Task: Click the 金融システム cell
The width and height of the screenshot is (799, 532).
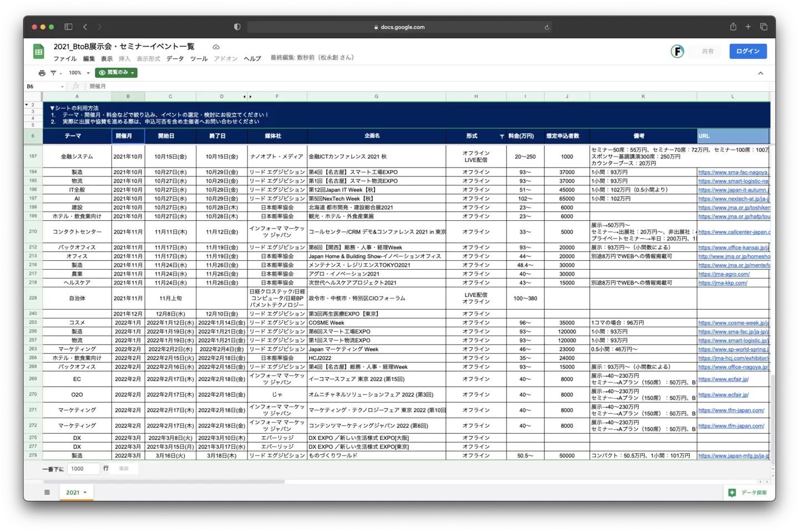Action: (77, 157)
